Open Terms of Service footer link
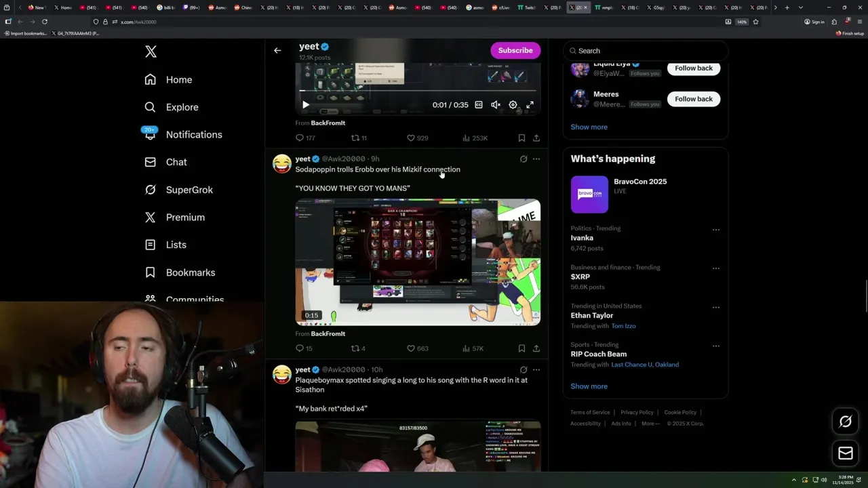The image size is (868, 488). click(x=590, y=412)
